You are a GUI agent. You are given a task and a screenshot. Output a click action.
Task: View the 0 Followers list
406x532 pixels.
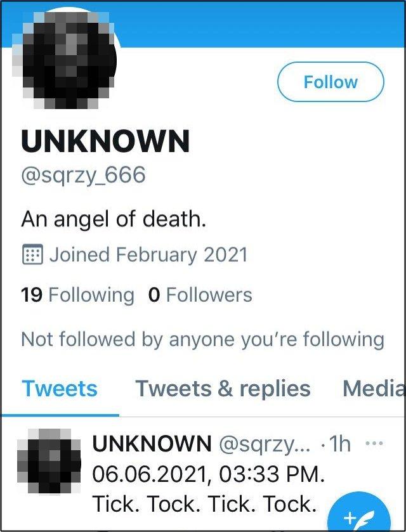pos(200,295)
